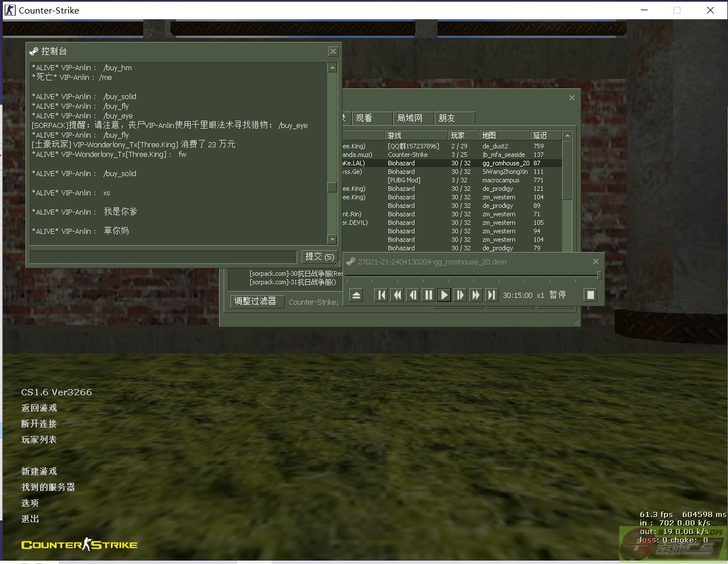The width and height of the screenshot is (728, 564).
Task: Select the server row with latency 94
Action: (452, 231)
